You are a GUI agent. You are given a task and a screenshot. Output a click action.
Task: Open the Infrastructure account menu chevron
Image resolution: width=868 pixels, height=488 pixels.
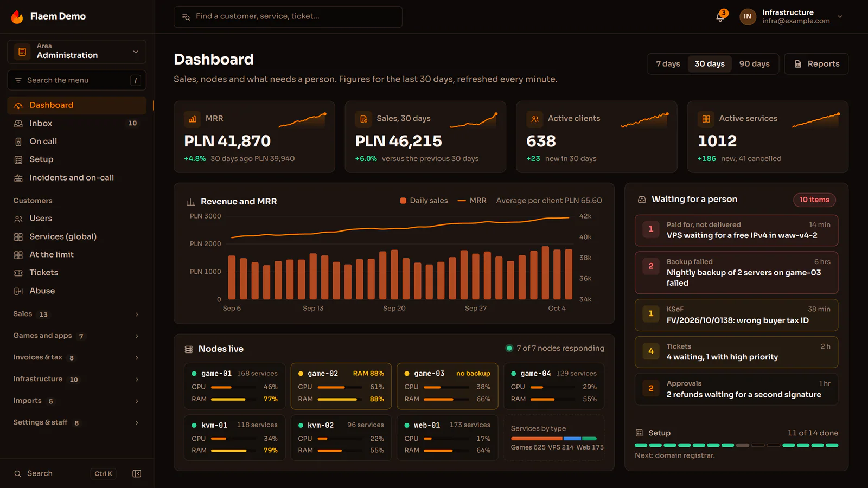(x=840, y=16)
